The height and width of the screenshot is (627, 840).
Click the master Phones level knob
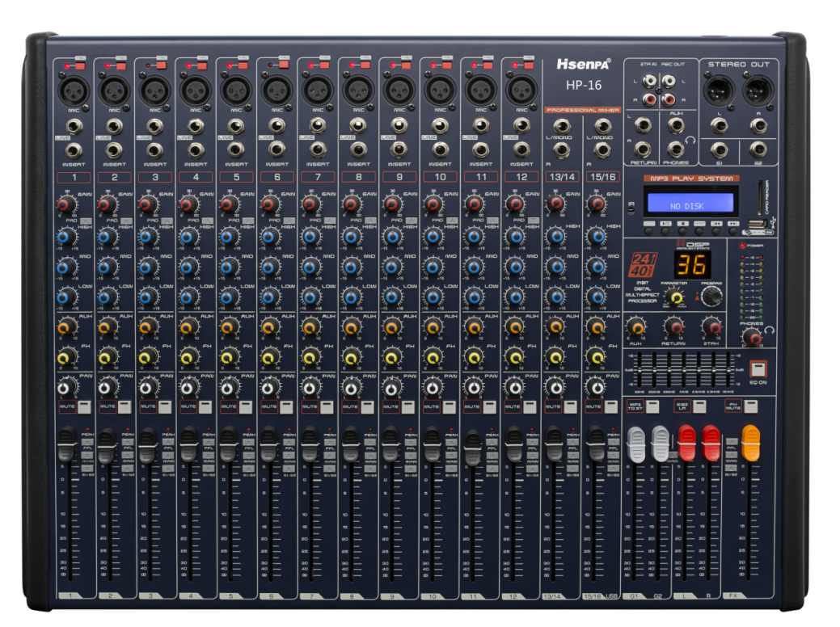(x=751, y=337)
